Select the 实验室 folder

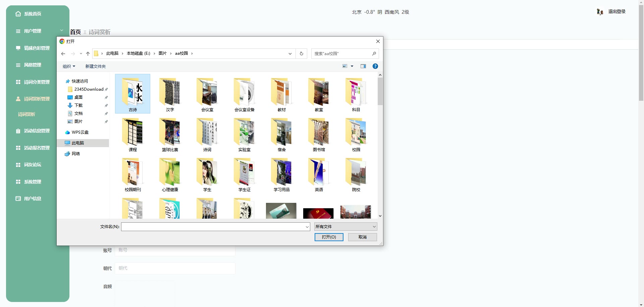(244, 134)
